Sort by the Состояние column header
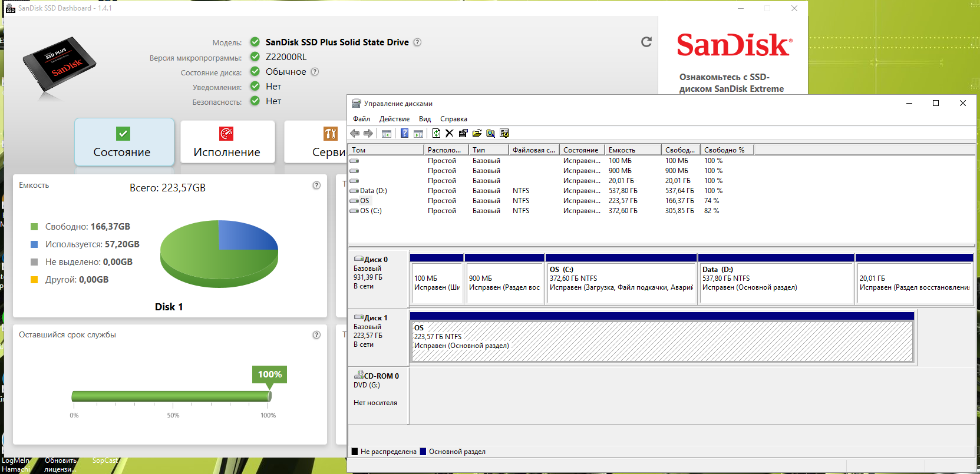The image size is (980, 474). pos(582,150)
